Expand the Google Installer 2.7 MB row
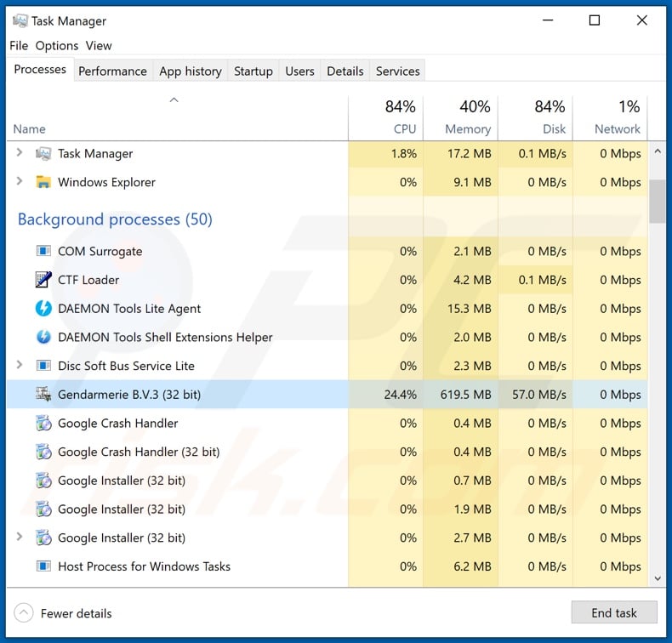 20,537
